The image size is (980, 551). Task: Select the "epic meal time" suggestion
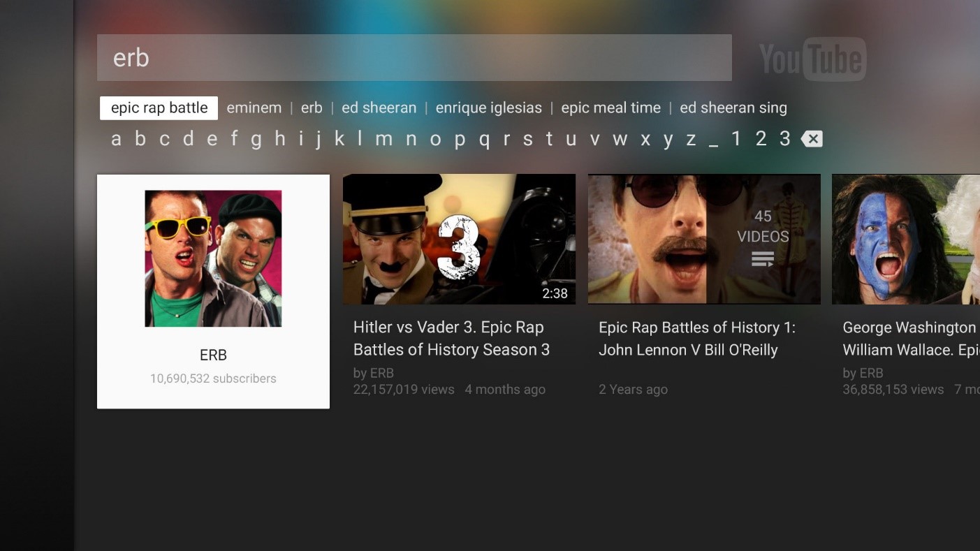click(x=610, y=107)
